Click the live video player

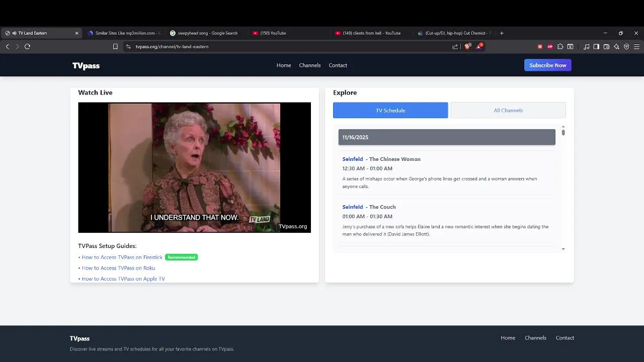(x=194, y=167)
